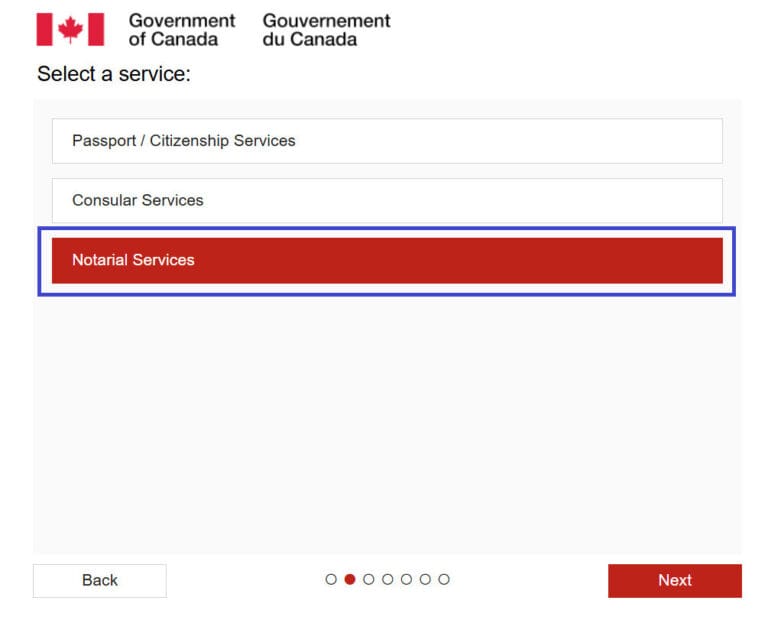Viewport: 768px width, 620px height.
Task: Click the filled red second step dot
Action: 350,579
